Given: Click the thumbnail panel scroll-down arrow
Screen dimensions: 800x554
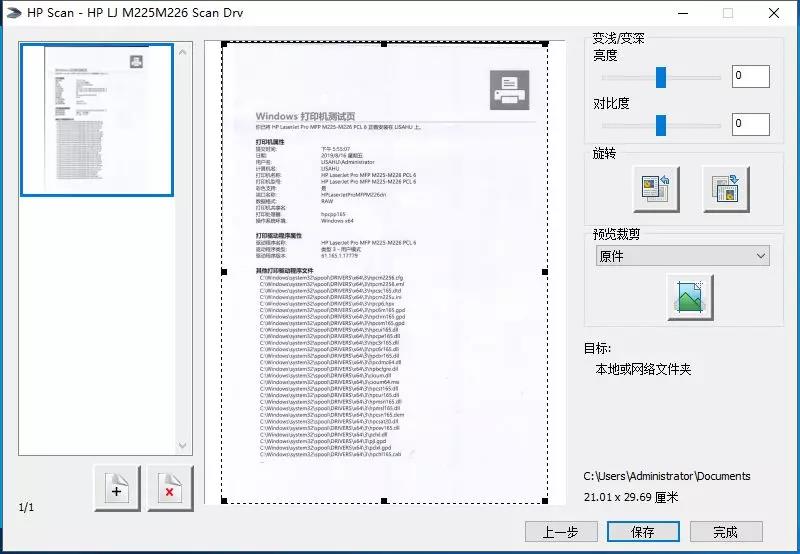Looking at the screenshot, I should coord(184,446).
